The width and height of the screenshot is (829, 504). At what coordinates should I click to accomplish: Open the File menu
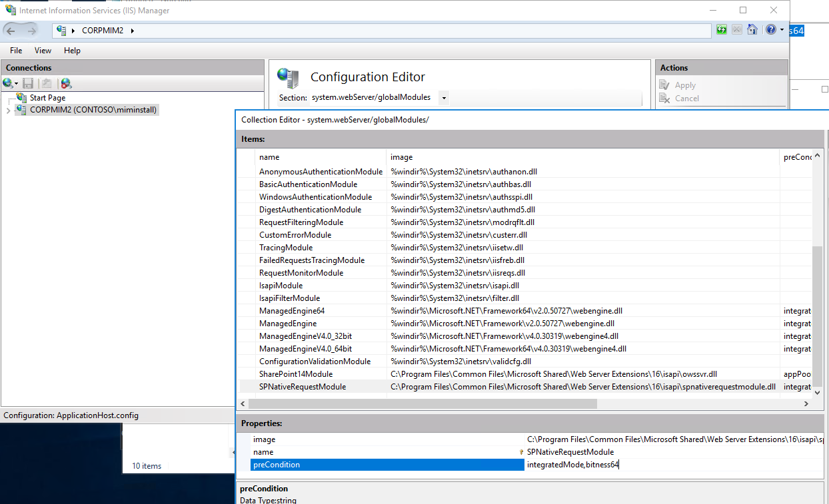pyautogui.click(x=16, y=51)
